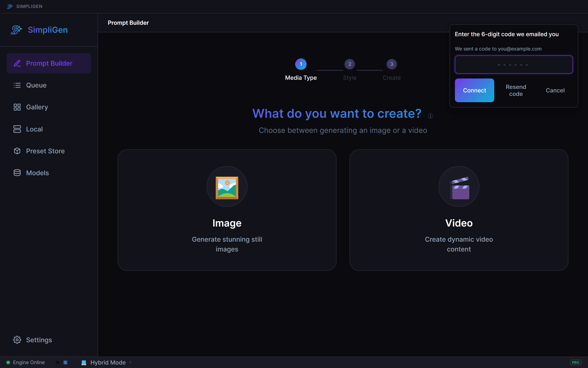
Task: Open Settings from the sidebar
Action: click(x=49, y=340)
